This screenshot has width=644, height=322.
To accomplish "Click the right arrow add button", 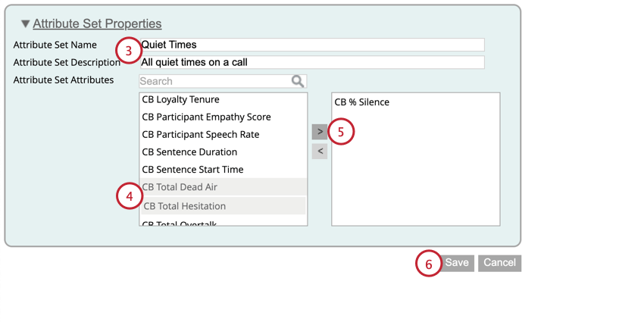I will 320,132.
